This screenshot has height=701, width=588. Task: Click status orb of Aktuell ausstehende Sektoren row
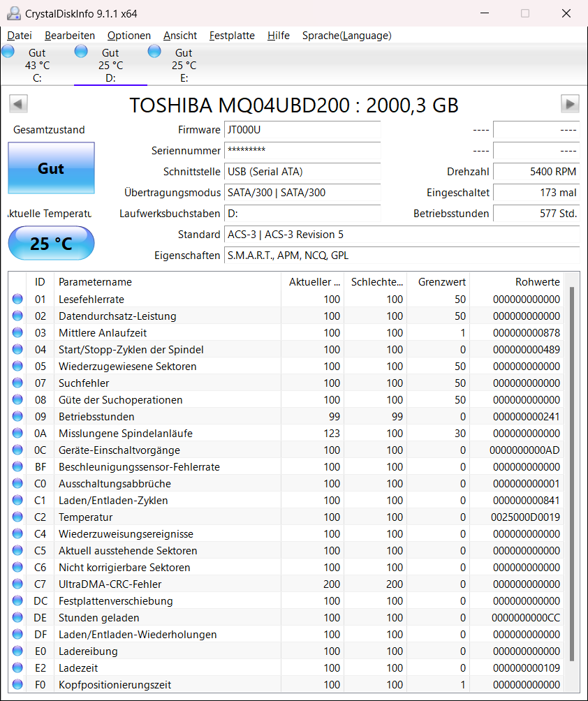[x=17, y=550]
